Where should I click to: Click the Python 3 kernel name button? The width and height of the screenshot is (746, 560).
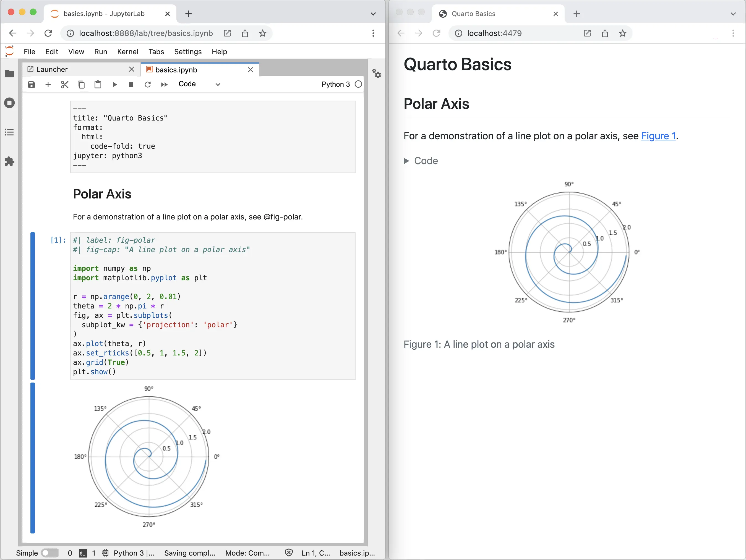(336, 84)
